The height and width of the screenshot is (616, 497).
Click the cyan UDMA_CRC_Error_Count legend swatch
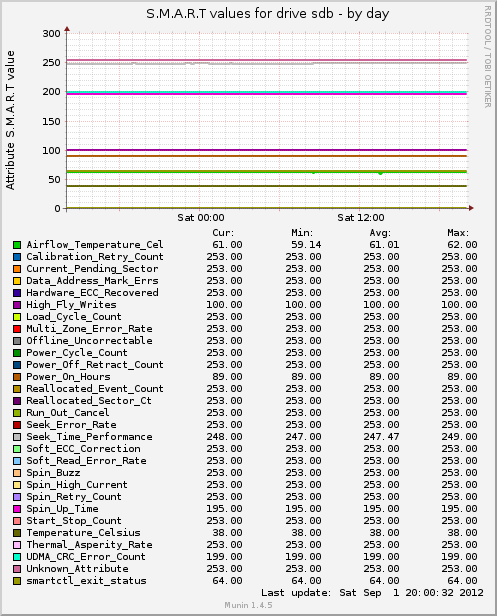click(17, 557)
